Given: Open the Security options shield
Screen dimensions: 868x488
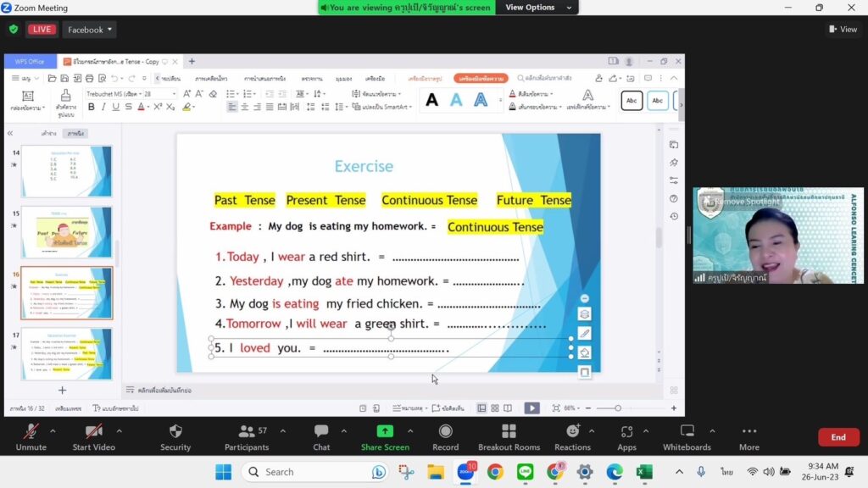Looking at the screenshot, I should click(175, 435).
